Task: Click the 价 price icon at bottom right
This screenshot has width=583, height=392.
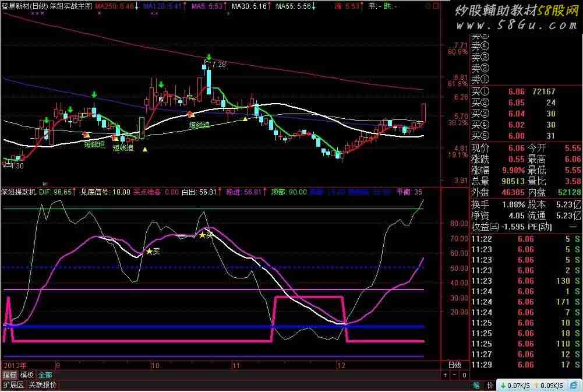Action: (490, 386)
